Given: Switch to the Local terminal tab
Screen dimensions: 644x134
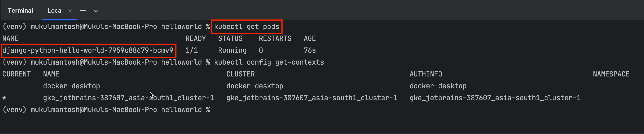Looking at the screenshot, I should [x=55, y=11].
